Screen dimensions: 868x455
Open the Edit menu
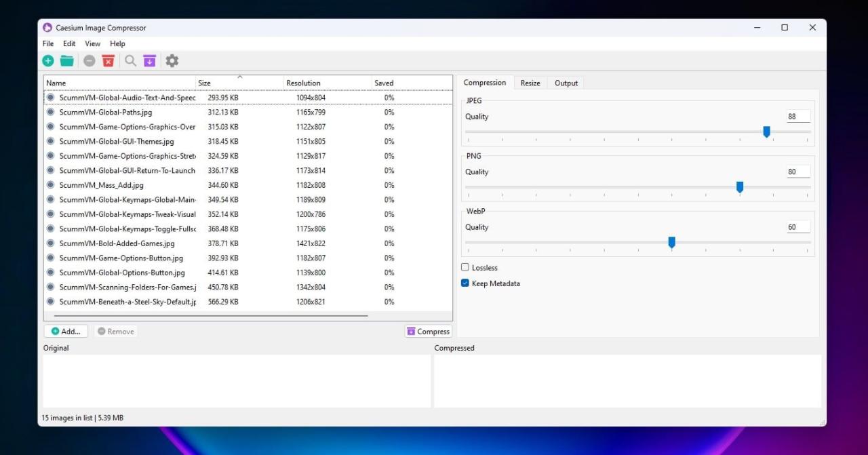click(x=69, y=44)
